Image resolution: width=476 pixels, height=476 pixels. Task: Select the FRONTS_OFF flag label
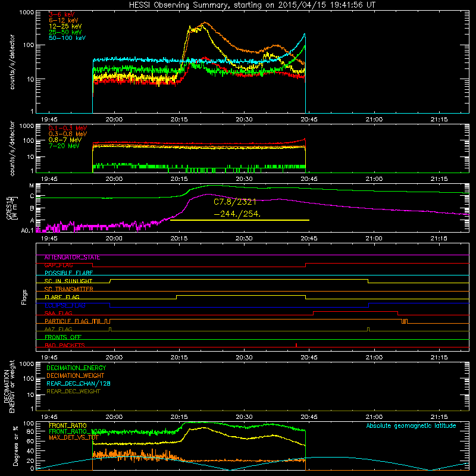click(63, 337)
